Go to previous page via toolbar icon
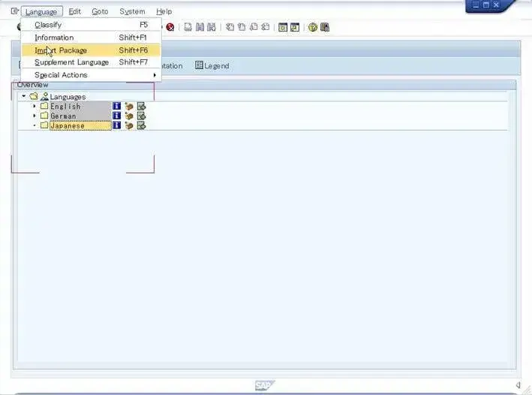This screenshot has width=532, height=395. point(242,27)
